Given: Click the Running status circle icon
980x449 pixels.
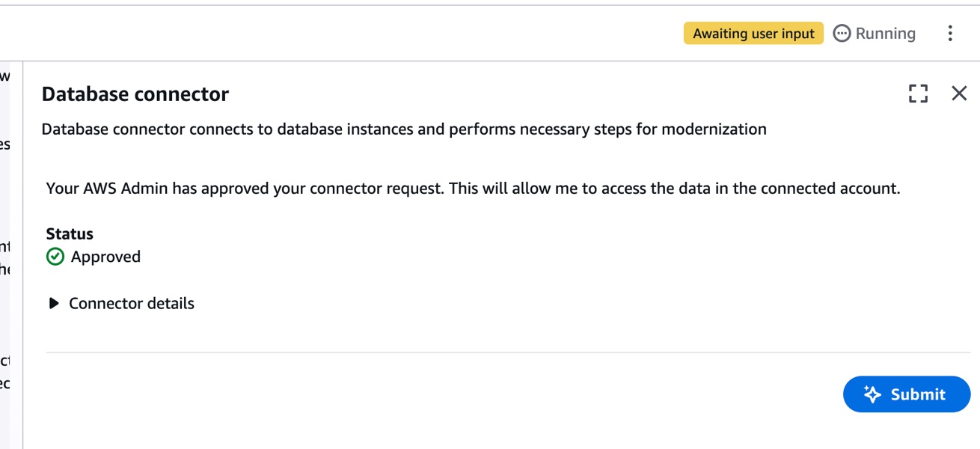Looking at the screenshot, I should [842, 34].
